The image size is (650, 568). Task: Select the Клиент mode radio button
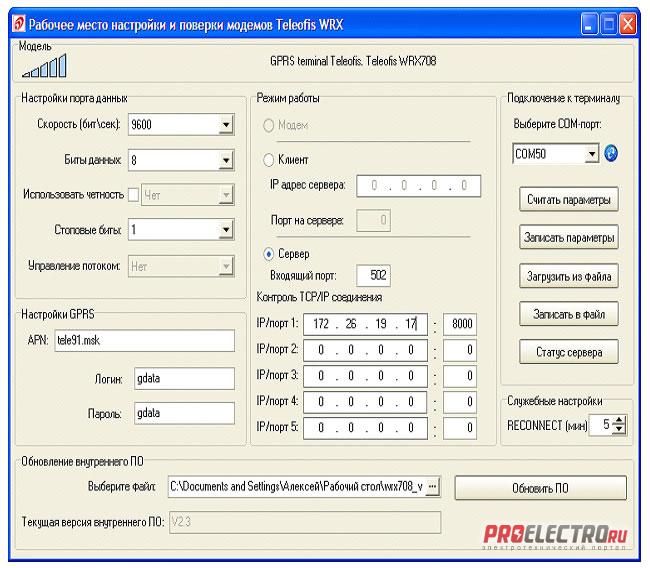click(269, 160)
